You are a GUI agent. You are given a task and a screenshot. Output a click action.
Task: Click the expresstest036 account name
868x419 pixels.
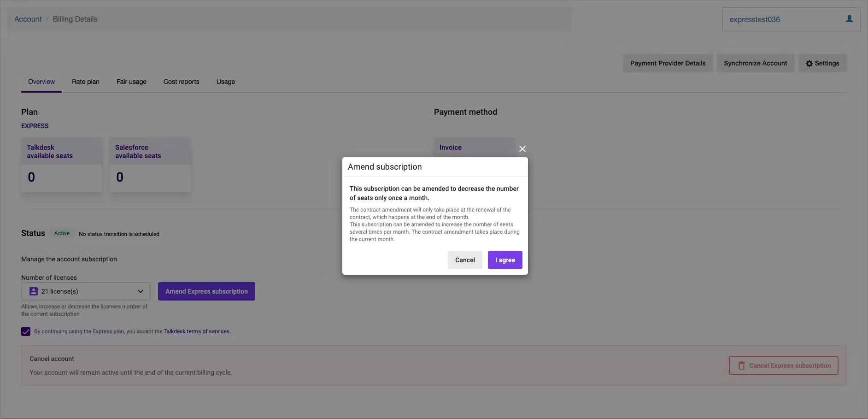[755, 19]
